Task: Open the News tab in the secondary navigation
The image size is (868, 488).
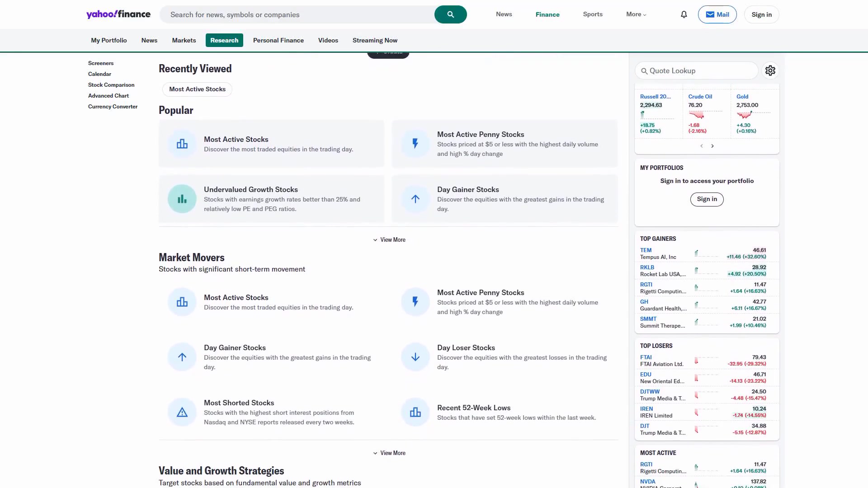Action: click(149, 40)
